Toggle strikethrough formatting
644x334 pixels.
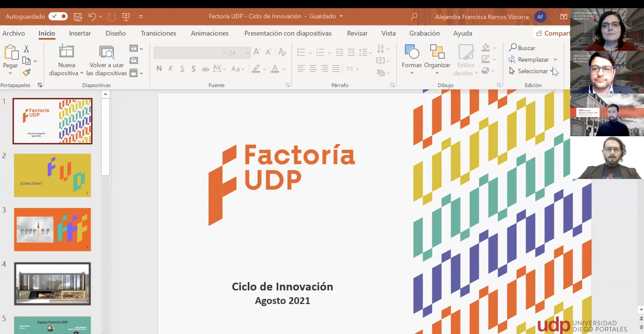point(205,69)
